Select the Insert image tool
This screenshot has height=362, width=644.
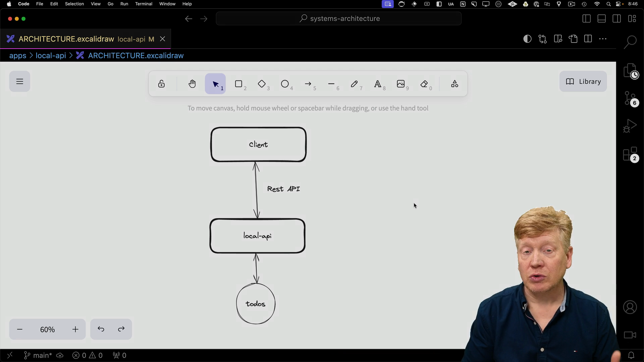[401, 84]
